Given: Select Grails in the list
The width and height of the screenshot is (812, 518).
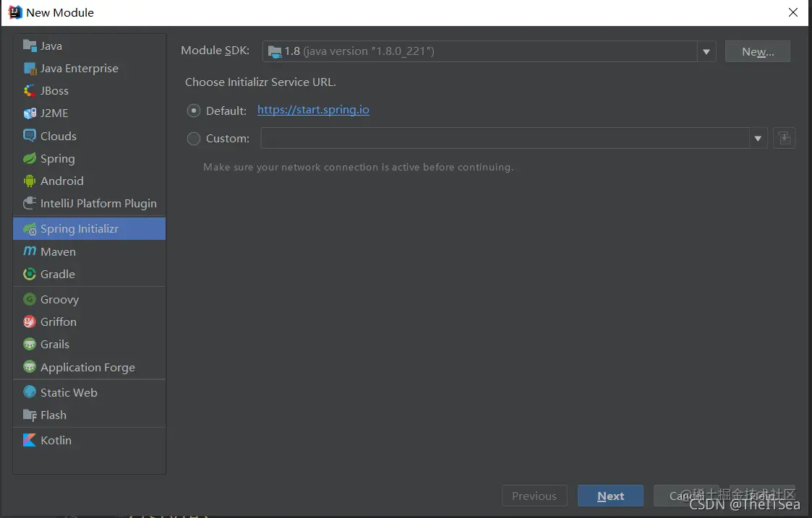Looking at the screenshot, I should click(89, 344).
